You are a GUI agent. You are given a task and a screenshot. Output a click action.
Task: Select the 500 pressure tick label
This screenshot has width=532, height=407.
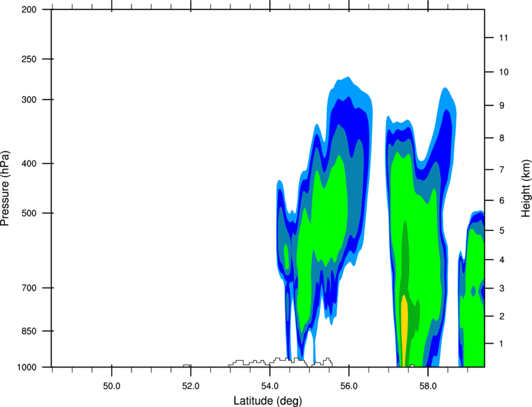29,213
